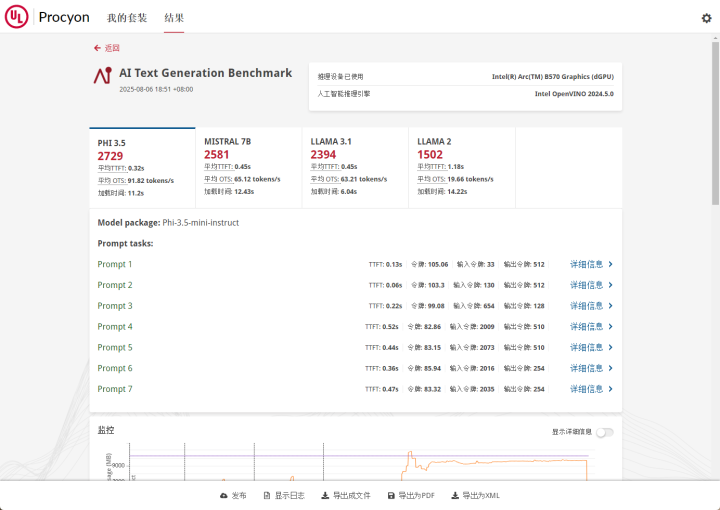
Task: Click the 发布 publish button label
Action: click(x=239, y=496)
